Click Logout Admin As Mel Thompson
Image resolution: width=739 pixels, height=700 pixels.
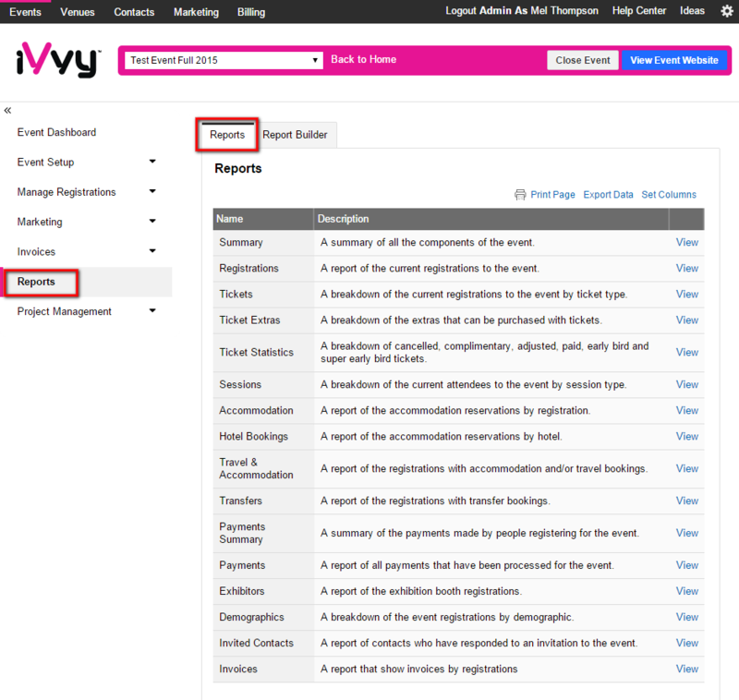click(522, 11)
